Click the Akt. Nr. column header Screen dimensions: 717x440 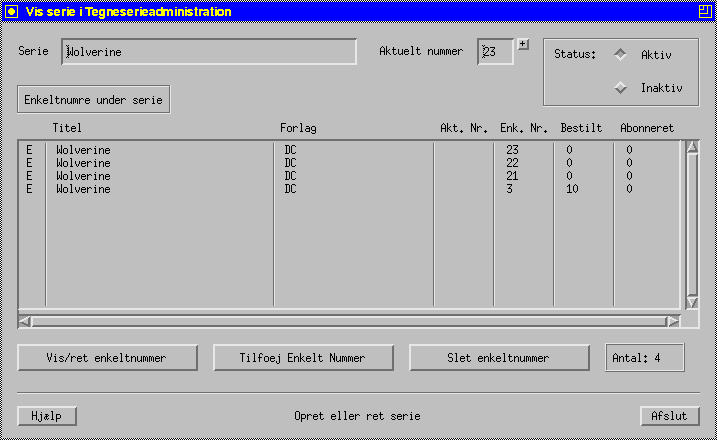[464, 128]
